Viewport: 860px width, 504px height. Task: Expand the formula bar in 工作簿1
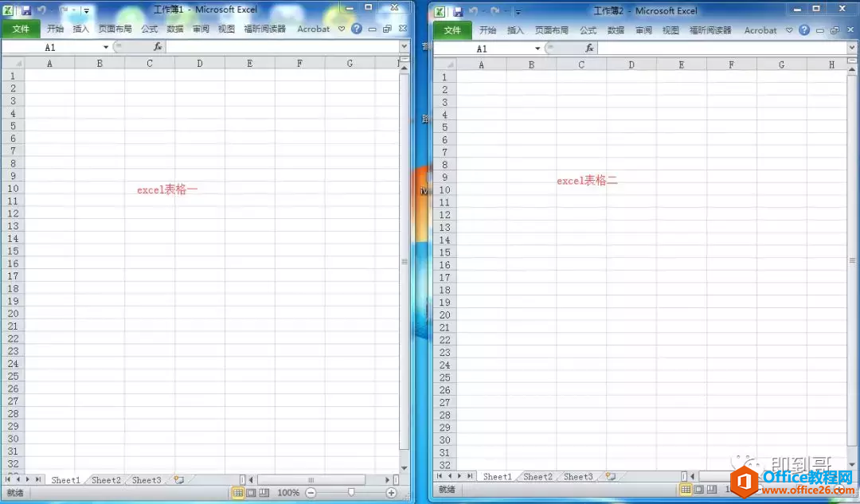pyautogui.click(x=405, y=47)
